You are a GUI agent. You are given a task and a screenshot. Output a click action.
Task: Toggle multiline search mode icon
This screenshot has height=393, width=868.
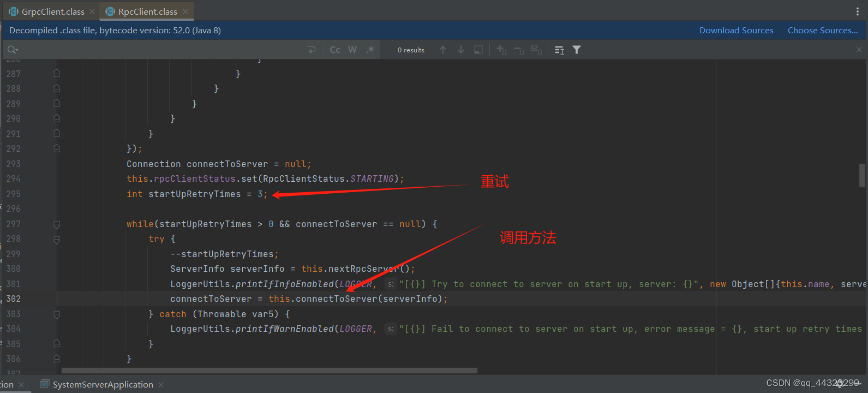(x=559, y=50)
